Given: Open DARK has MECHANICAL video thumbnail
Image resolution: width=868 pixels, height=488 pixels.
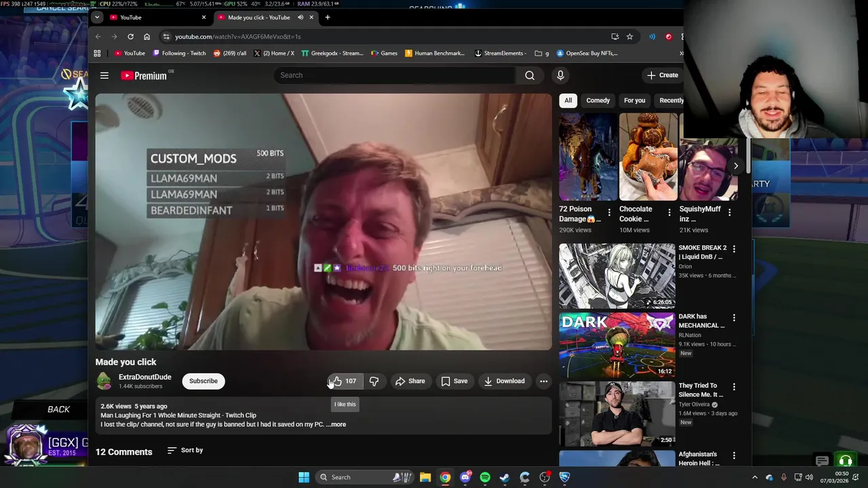Looking at the screenshot, I should 617,345.
